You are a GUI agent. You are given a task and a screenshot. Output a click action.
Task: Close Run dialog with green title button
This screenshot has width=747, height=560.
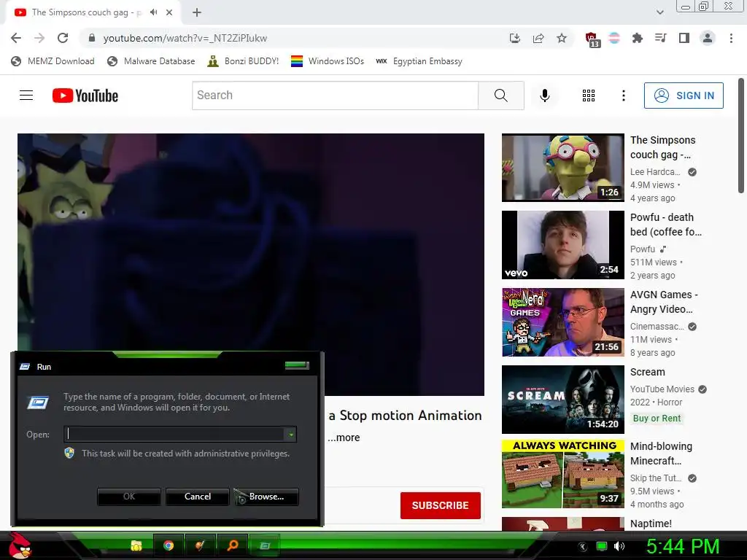tap(297, 365)
